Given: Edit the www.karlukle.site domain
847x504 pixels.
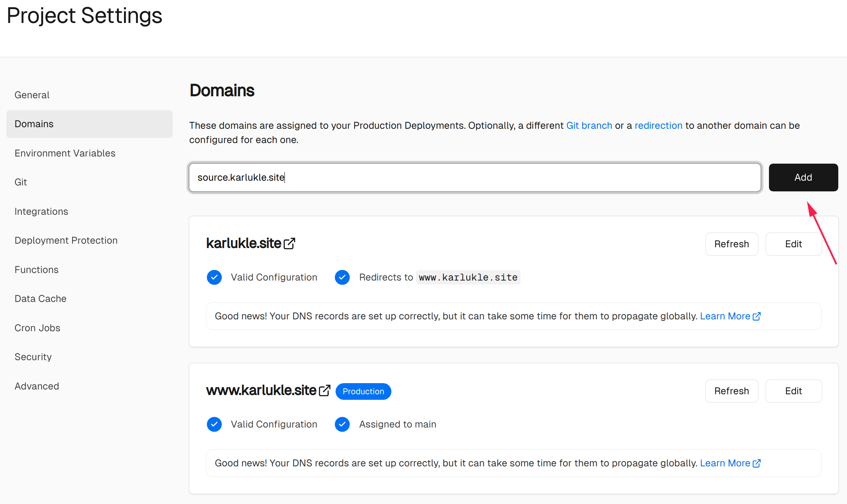Looking at the screenshot, I should [793, 391].
